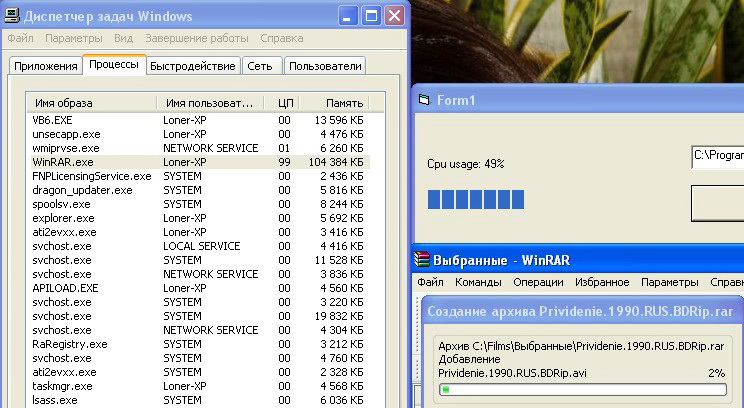Select the ati2evxx.exe row owned by SYSTEM

[x=200, y=372]
